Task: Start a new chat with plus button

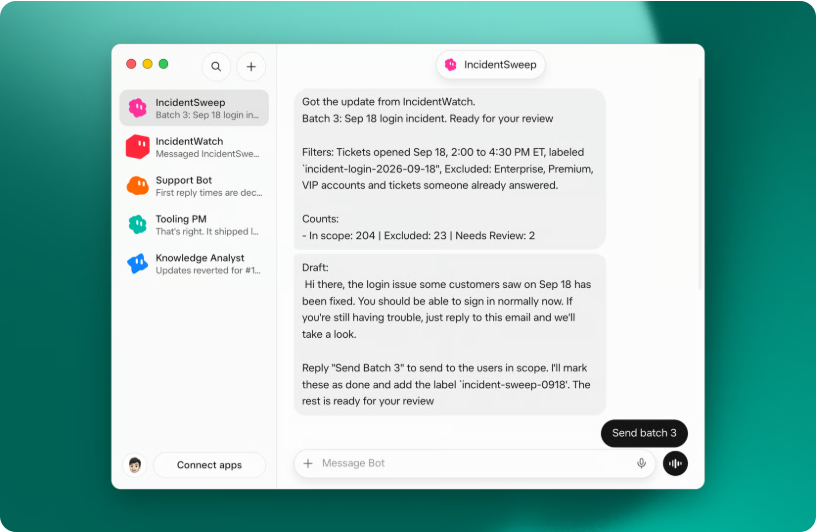Action: (251, 67)
